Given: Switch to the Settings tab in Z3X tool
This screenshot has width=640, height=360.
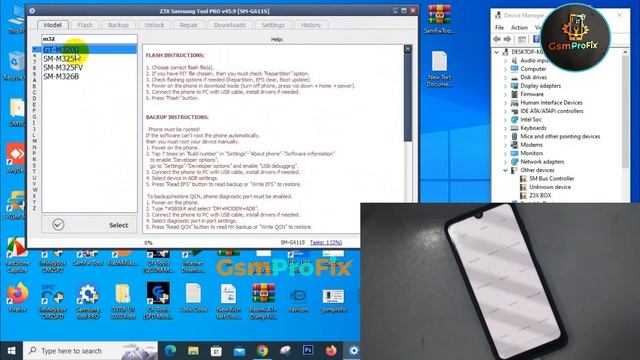Looking at the screenshot, I should coord(273,25).
